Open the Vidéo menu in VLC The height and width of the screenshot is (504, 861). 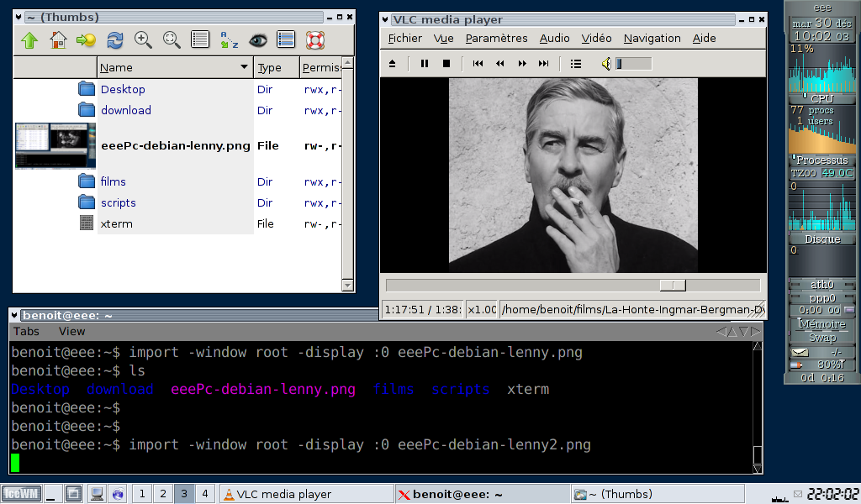[x=596, y=39]
